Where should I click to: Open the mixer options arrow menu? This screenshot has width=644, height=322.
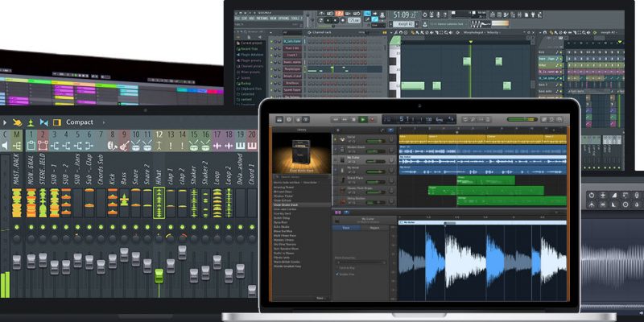(4, 122)
